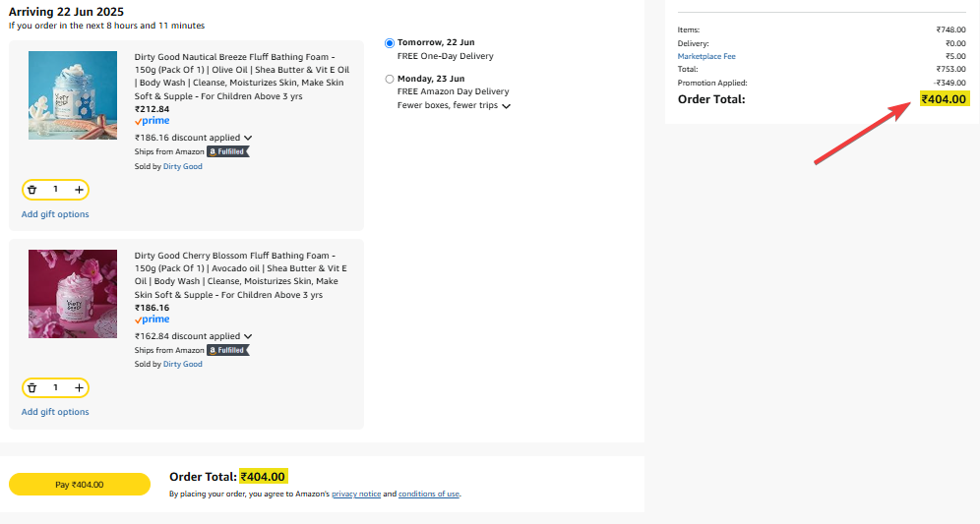Add gift options for Nautical Breeze foam
Viewport: 980px width, 524px height.
(55, 214)
